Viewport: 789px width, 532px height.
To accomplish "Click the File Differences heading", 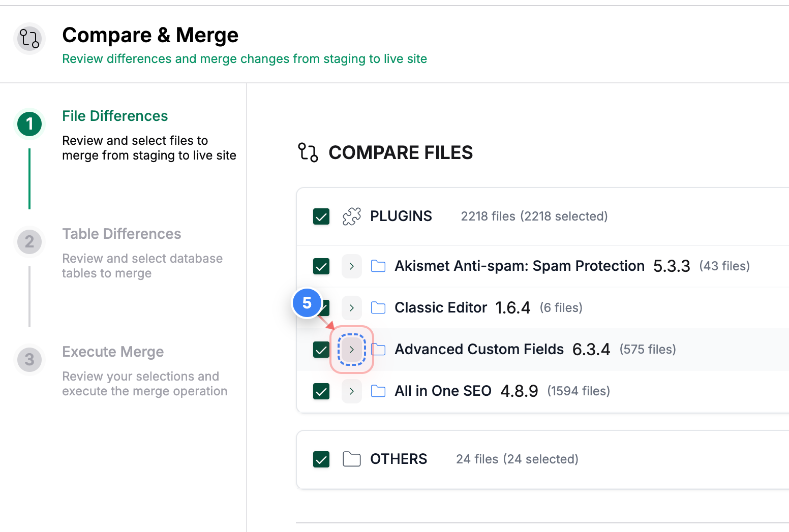I will [x=115, y=116].
